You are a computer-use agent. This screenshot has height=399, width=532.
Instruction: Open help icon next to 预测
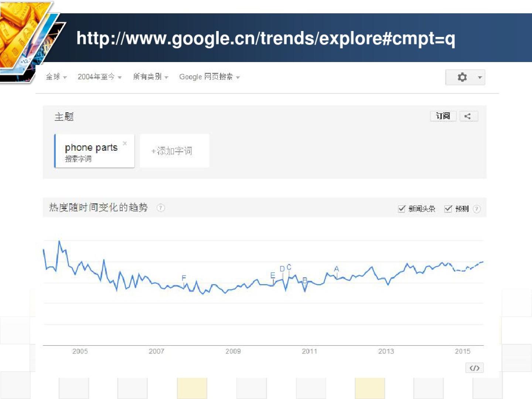tap(477, 209)
